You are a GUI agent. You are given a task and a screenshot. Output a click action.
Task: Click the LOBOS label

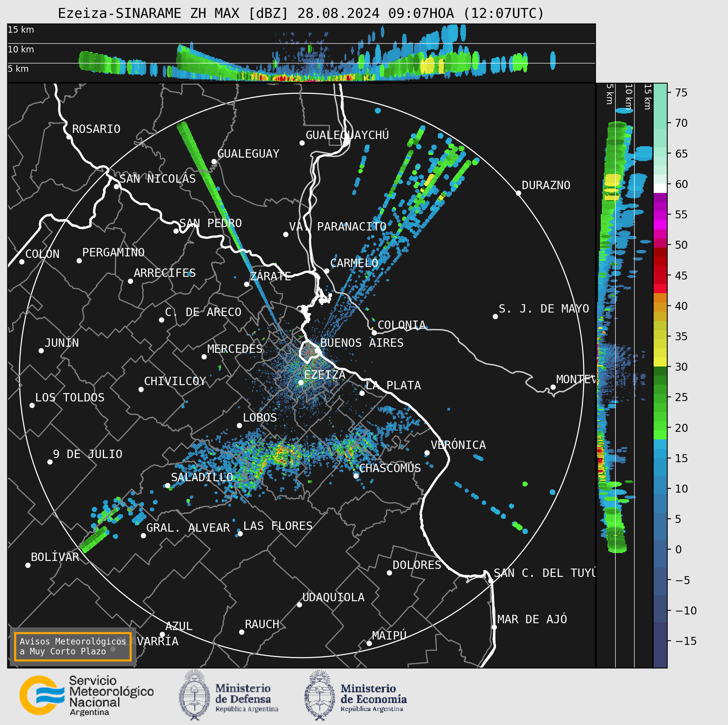pyautogui.click(x=260, y=418)
